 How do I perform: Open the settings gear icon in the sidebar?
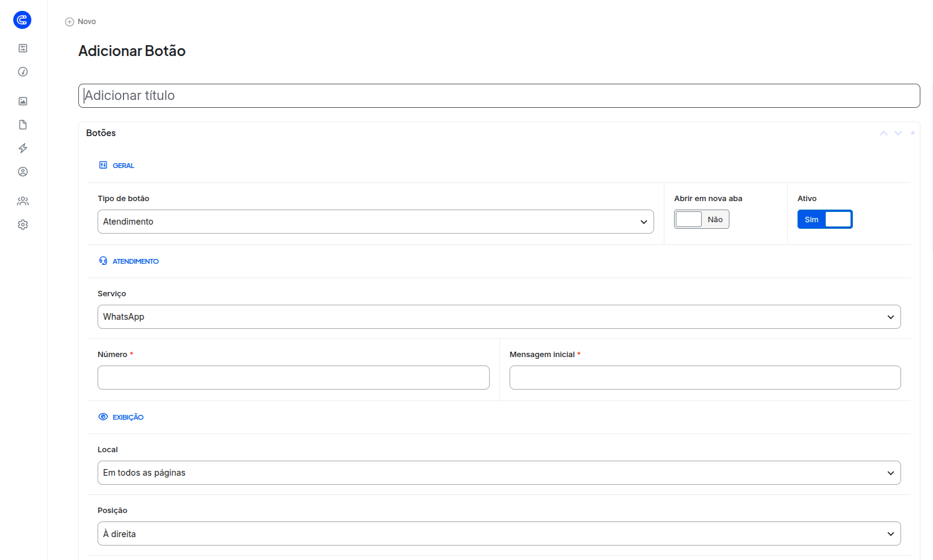(x=23, y=225)
